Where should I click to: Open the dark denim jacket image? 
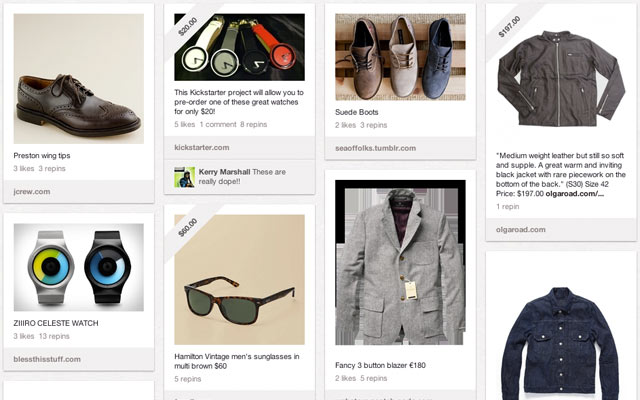click(x=561, y=332)
